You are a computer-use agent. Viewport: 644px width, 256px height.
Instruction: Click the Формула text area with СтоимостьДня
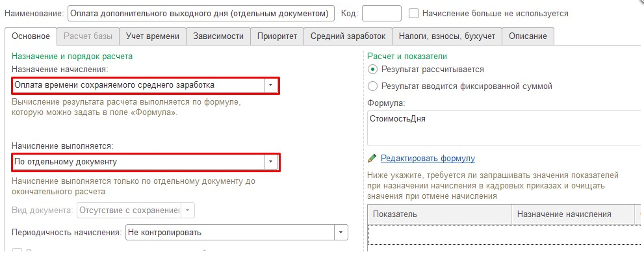505,128
